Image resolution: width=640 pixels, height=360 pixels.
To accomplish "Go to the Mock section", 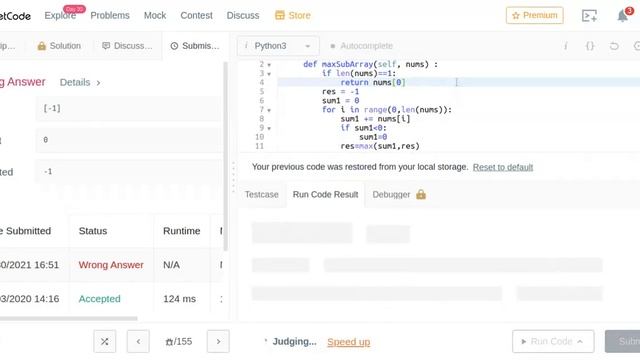I will pos(155,16).
